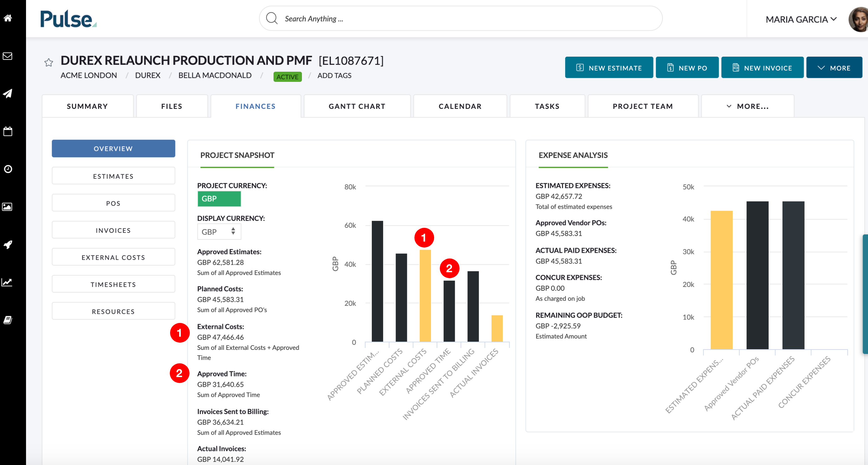This screenshot has height=465, width=868.
Task: Click the GBP 31,640.65 approved time value
Action: pyautogui.click(x=221, y=385)
